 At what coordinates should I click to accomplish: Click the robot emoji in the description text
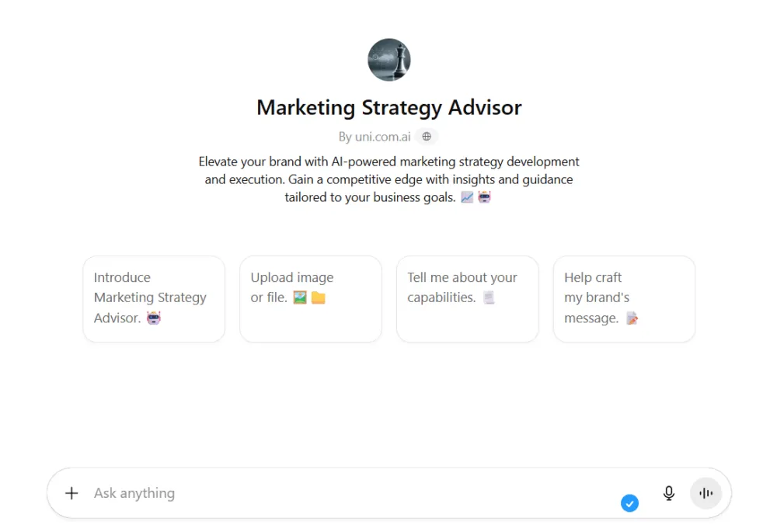tap(483, 196)
